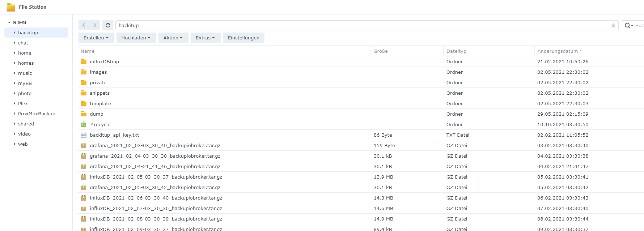Click archive icon of influxDB_2021_02_06-03_30_40 file
The height and width of the screenshot is (231, 644).
[x=84, y=198]
